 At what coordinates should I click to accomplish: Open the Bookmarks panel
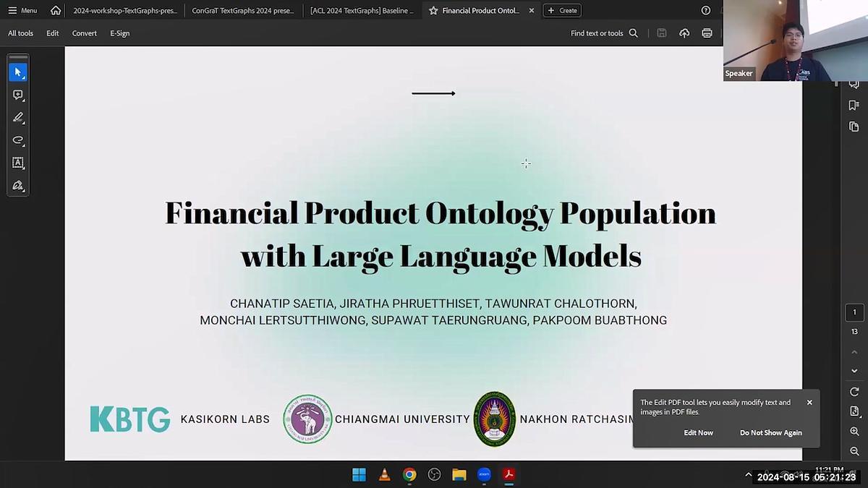(854, 105)
